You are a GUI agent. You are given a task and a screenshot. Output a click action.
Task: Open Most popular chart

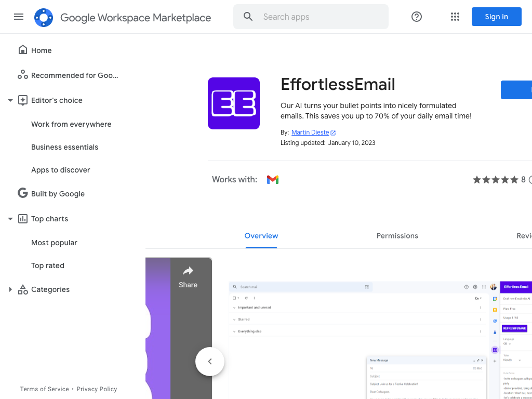pos(54,243)
